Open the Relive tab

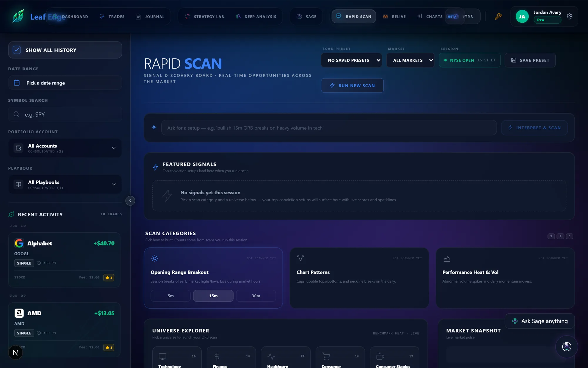point(394,16)
